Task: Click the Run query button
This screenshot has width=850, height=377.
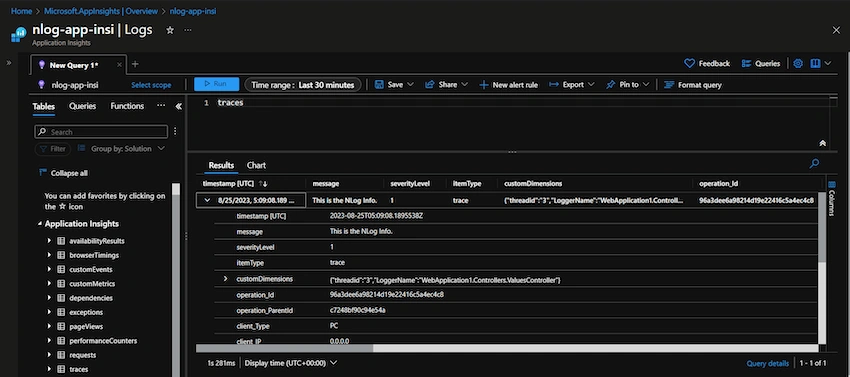Action: (x=217, y=84)
